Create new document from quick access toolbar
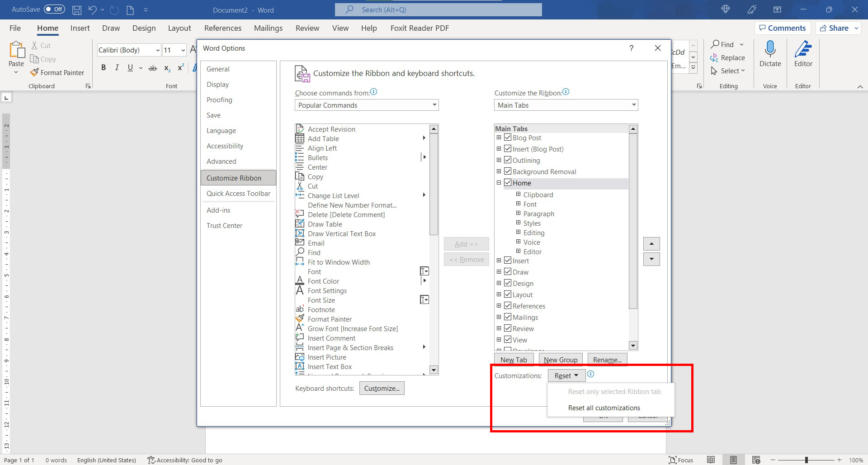 [130, 9]
